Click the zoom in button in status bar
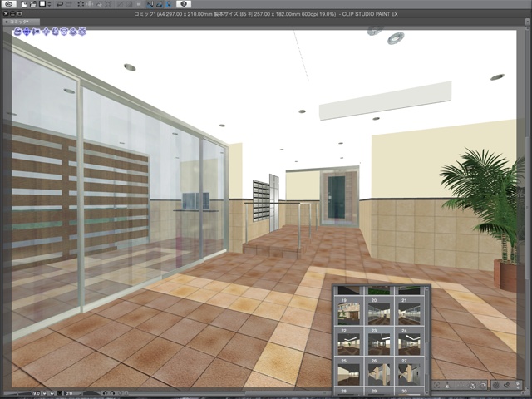The width and height of the screenshot is (532, 399). (52, 393)
